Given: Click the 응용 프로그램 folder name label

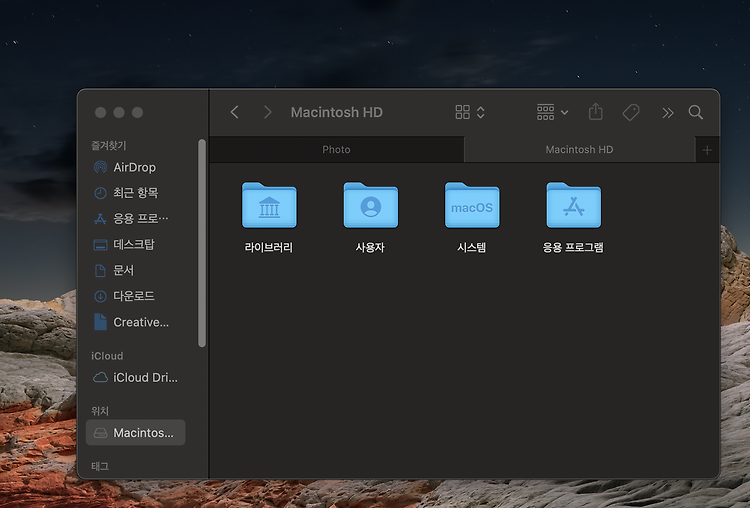Looking at the screenshot, I should [x=573, y=247].
